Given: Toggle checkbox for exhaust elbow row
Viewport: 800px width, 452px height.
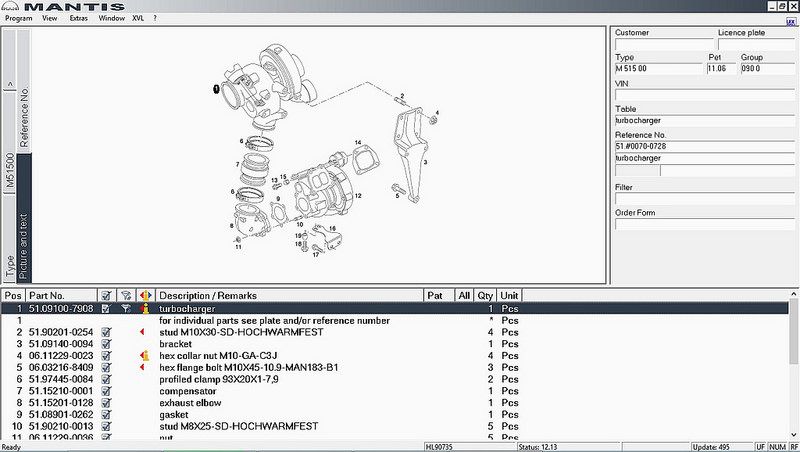Looking at the screenshot, I should 106,403.
